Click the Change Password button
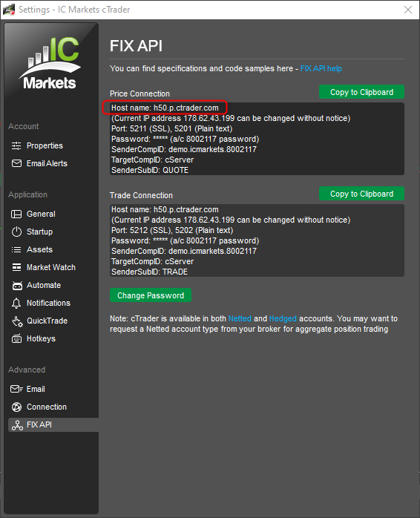420x518 pixels. tap(151, 295)
